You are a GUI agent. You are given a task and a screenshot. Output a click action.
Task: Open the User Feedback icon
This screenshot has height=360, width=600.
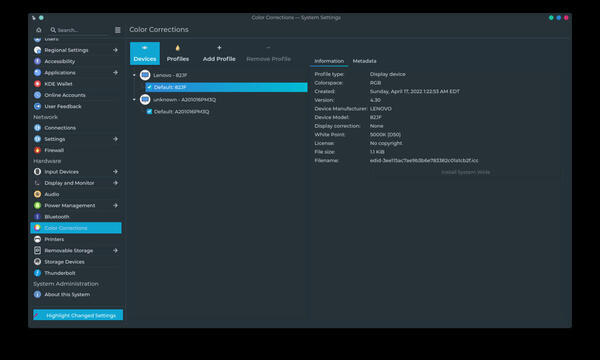(38, 106)
